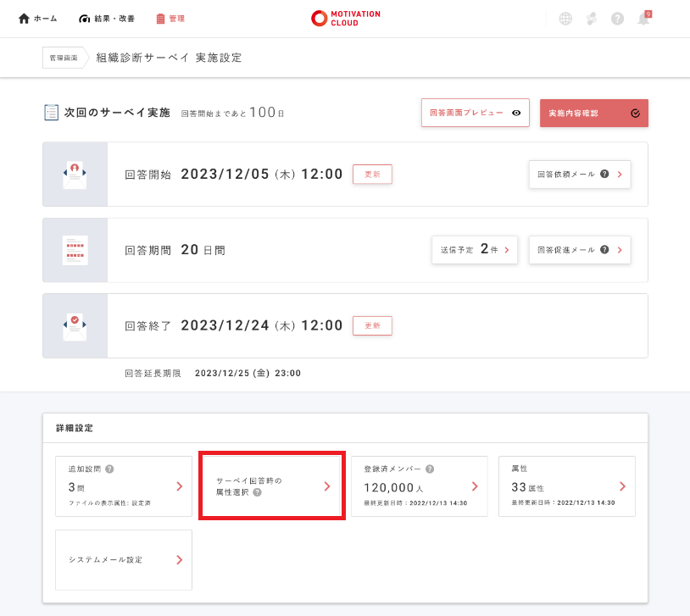This screenshot has height=616, width=690.
Task: Open 回答画面プレビュー with eye icon
Action: (475, 113)
